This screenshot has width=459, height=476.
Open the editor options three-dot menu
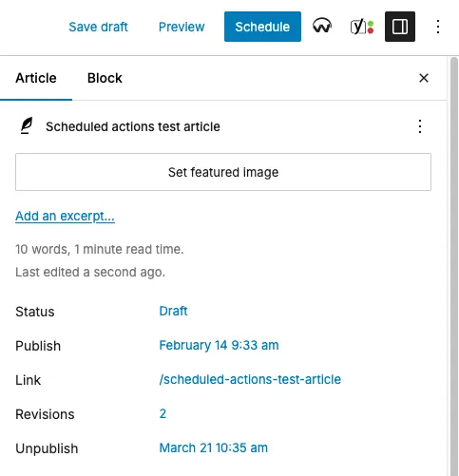pyautogui.click(x=438, y=27)
